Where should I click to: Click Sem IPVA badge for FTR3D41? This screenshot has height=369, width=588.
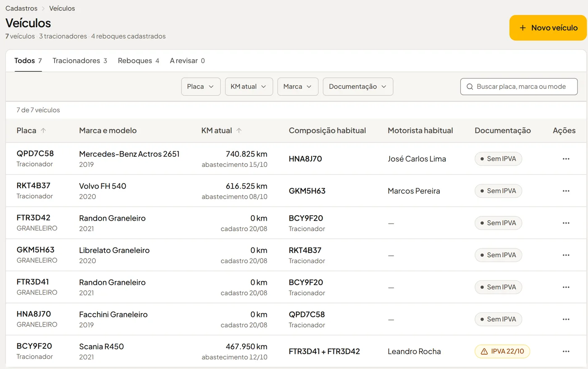(x=498, y=287)
